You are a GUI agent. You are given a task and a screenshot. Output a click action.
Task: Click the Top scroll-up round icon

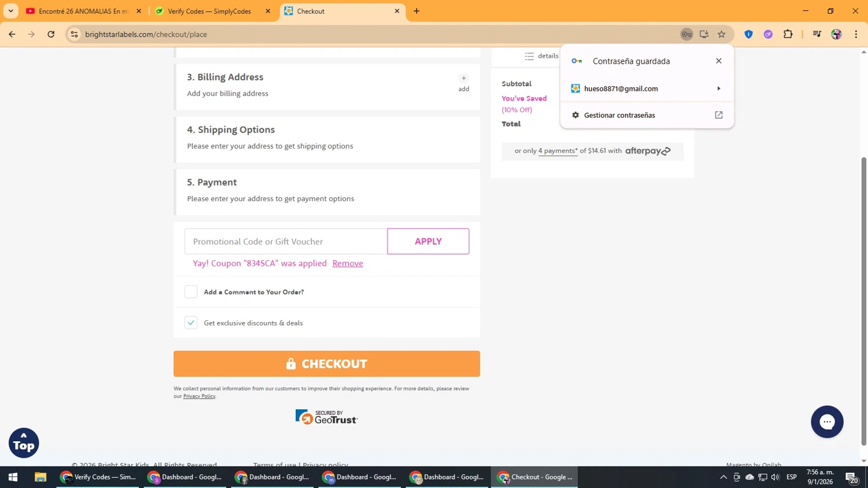coord(24,443)
